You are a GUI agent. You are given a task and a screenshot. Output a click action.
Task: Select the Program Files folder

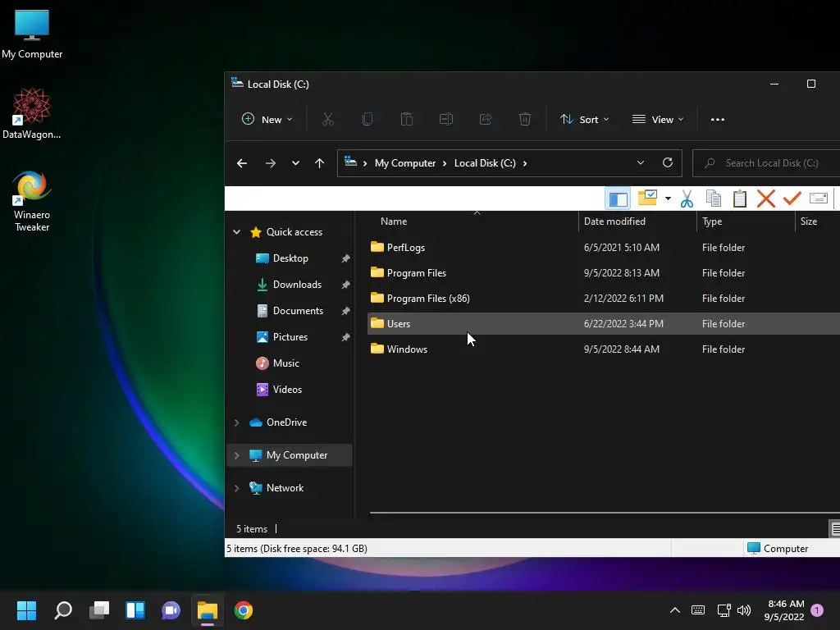click(x=416, y=273)
